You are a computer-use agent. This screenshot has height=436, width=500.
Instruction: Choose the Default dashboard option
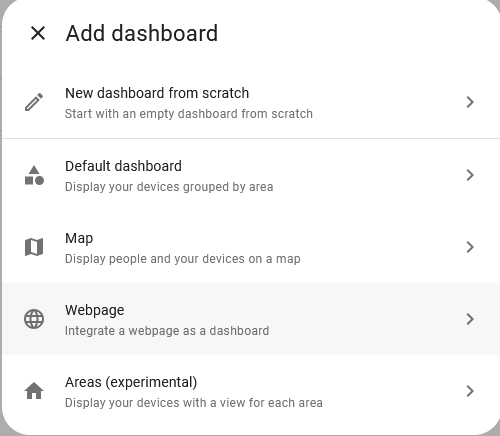tap(251, 175)
